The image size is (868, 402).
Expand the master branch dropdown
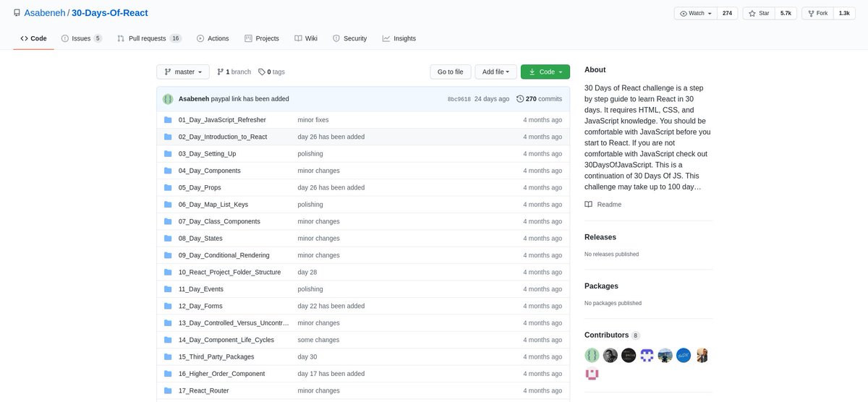(x=183, y=72)
